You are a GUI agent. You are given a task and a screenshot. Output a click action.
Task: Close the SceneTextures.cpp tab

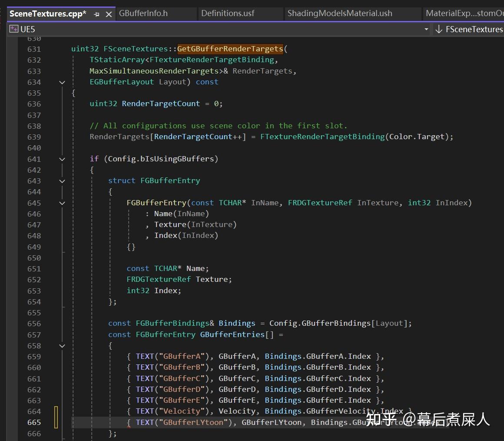click(x=109, y=14)
